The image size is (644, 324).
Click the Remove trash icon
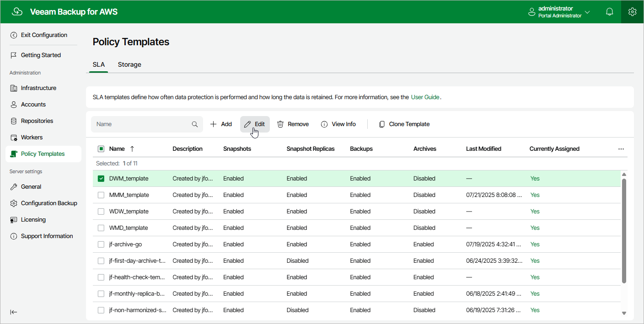[280, 124]
